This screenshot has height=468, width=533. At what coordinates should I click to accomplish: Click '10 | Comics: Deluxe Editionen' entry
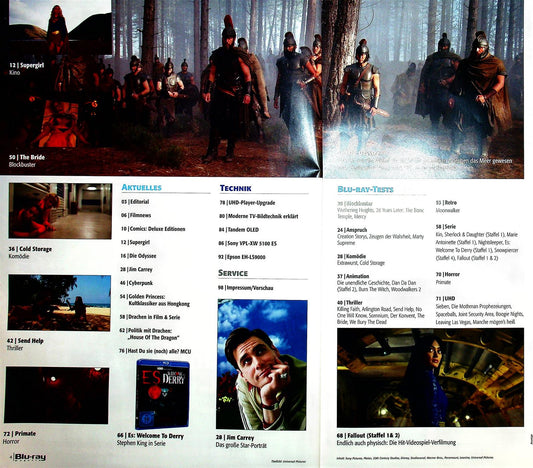[153, 229]
